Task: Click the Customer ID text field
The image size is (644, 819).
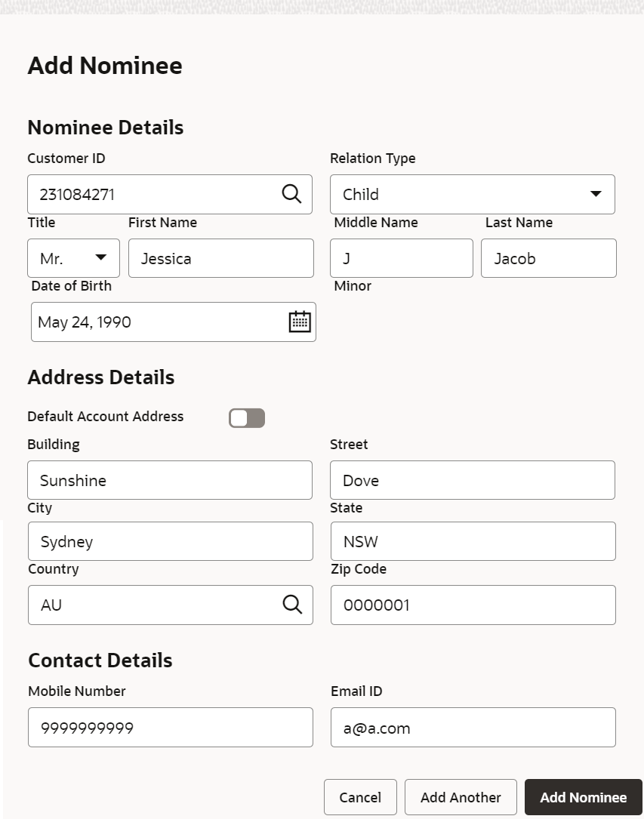Action: (151, 194)
